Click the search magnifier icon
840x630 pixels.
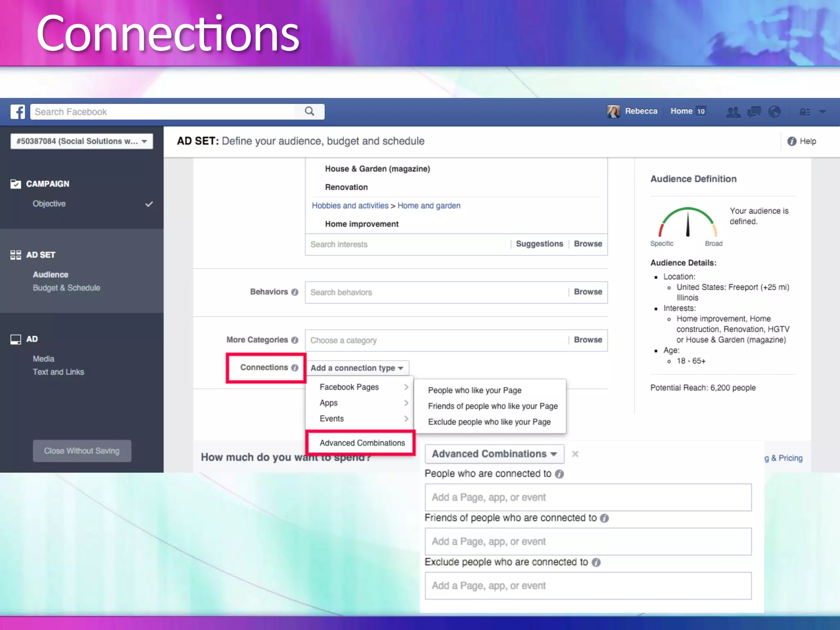tap(310, 112)
